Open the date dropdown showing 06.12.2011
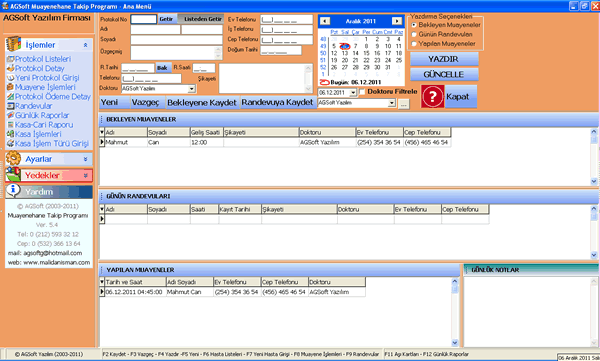The image size is (600, 361). click(353, 93)
